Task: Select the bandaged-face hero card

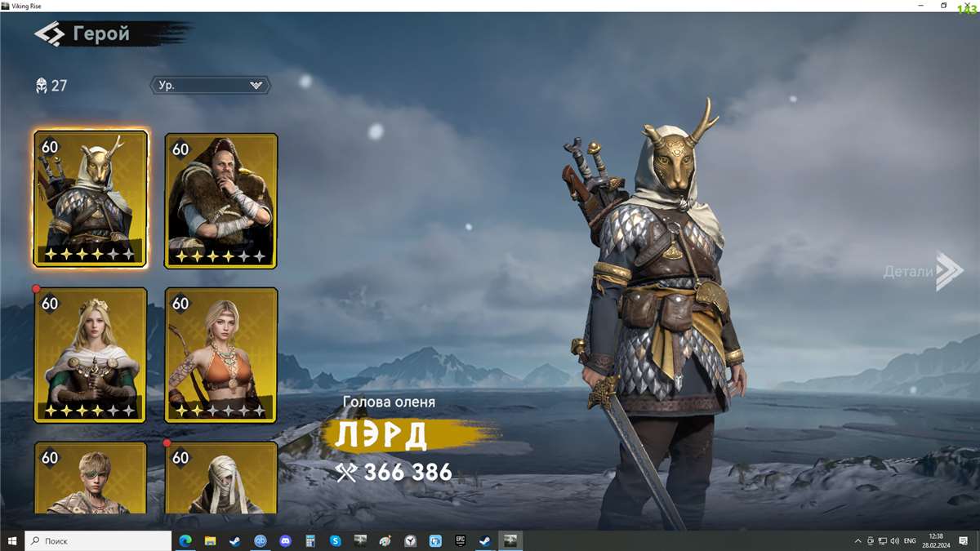Action: [221, 478]
